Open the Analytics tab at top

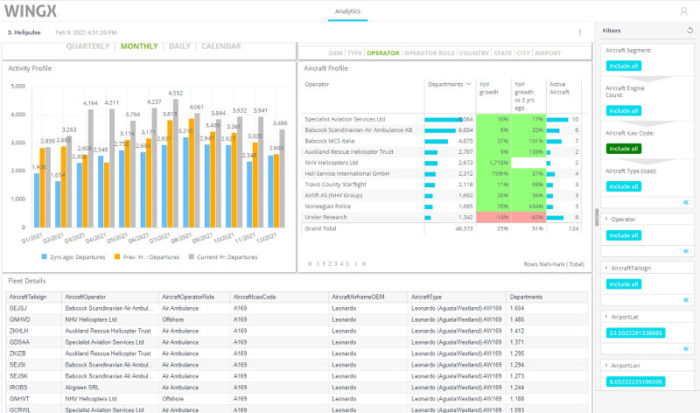coord(347,11)
